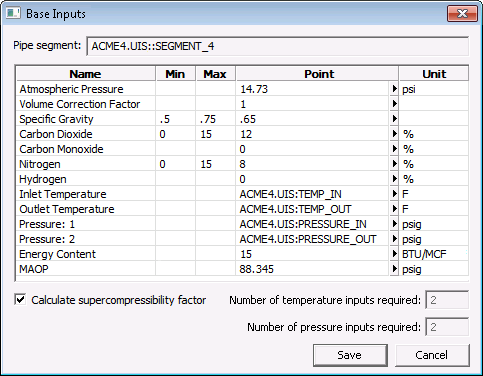Viewport: 483px width, 376px height.
Task: Click number of pressure inputs field
Action: (x=447, y=327)
